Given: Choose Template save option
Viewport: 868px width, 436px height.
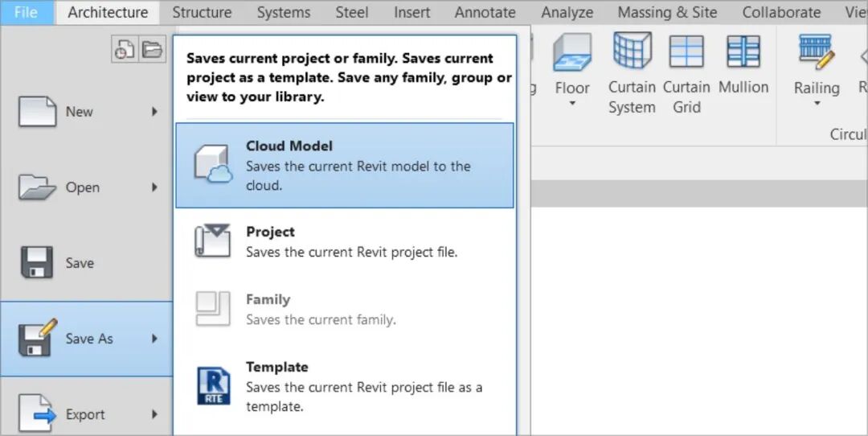Looking at the screenshot, I should [x=344, y=387].
